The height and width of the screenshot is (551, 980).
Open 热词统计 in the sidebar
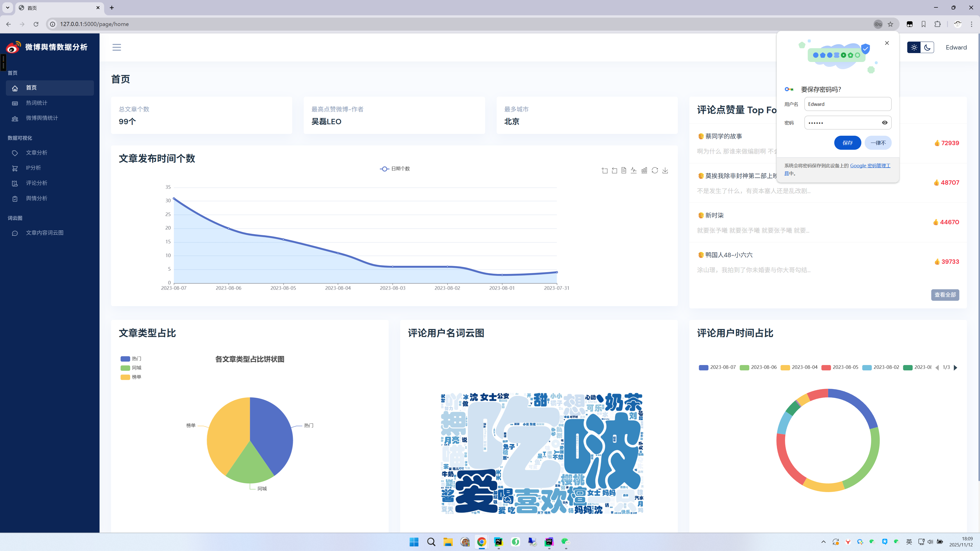click(x=36, y=103)
